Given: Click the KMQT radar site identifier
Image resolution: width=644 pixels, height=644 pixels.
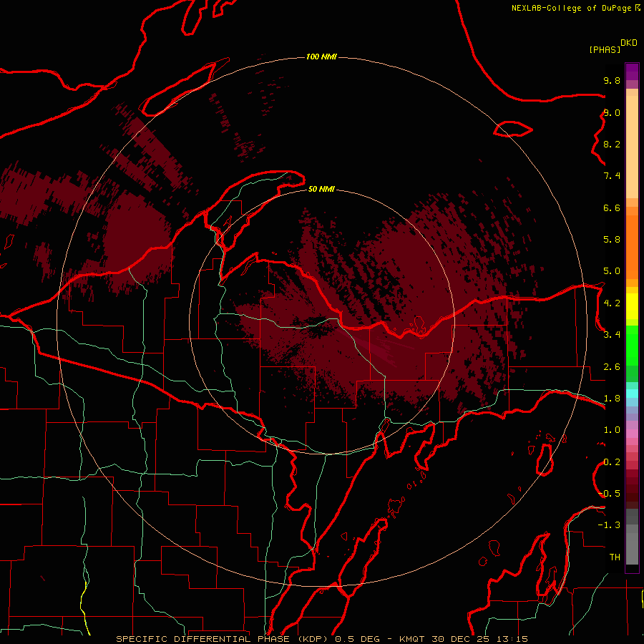Looking at the screenshot, I should coord(412,639).
